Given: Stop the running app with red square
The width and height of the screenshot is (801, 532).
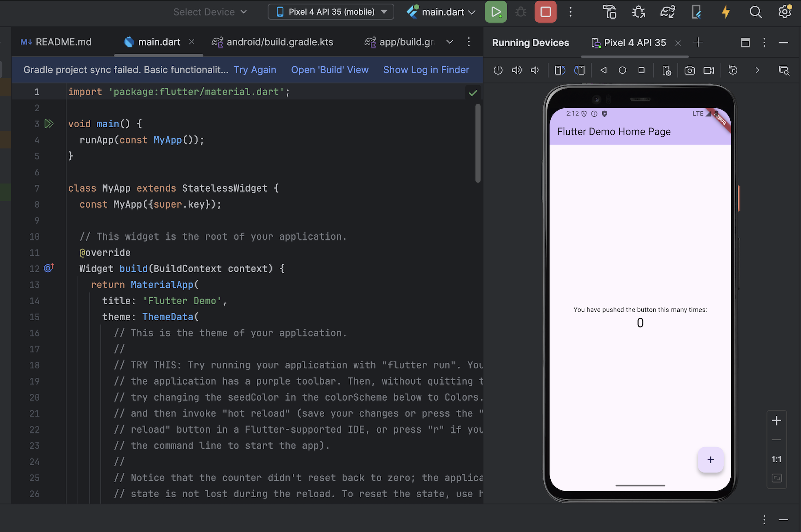Looking at the screenshot, I should point(545,12).
